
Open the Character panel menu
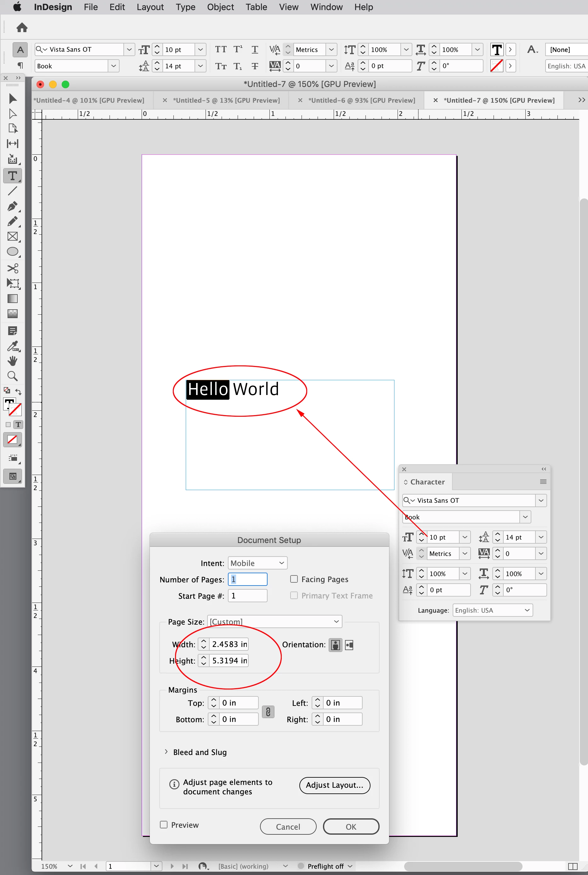pos(543,481)
